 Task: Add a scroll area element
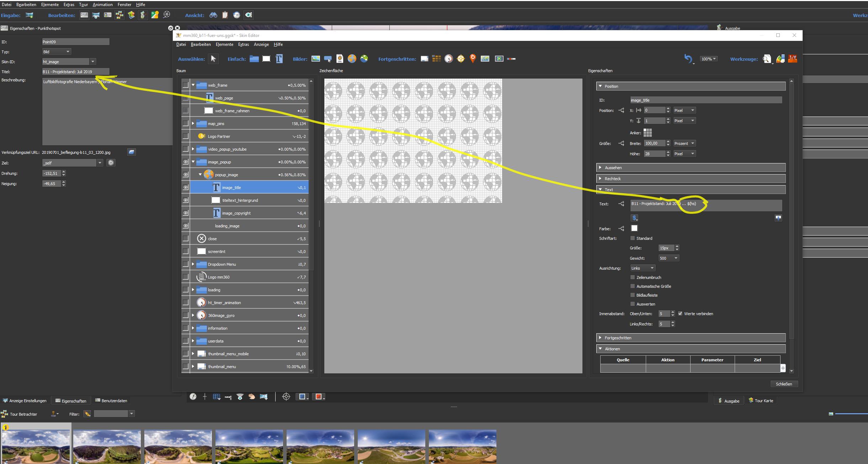424,59
